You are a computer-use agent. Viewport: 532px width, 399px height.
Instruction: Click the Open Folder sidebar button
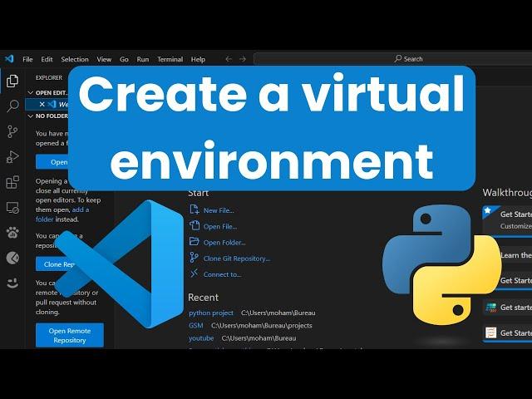[52, 162]
